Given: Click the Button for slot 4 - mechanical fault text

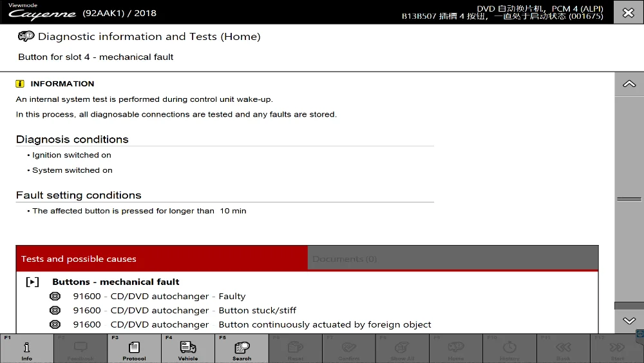Looking at the screenshot, I should tap(96, 57).
